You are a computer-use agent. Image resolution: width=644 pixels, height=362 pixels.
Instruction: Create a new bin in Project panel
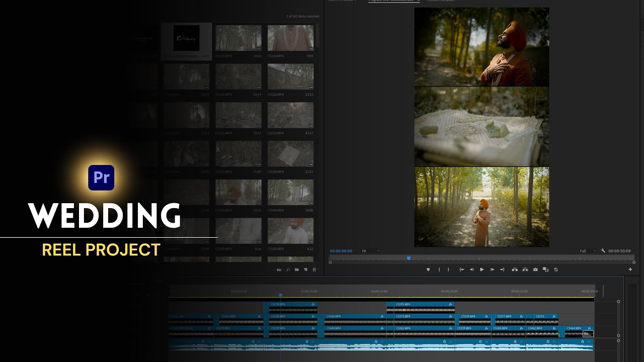tap(297, 269)
